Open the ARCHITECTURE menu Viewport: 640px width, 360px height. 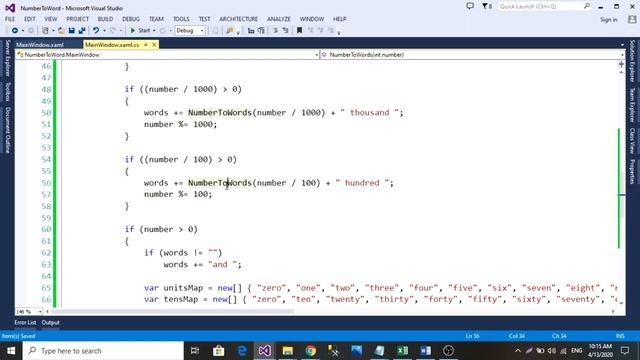(x=238, y=19)
